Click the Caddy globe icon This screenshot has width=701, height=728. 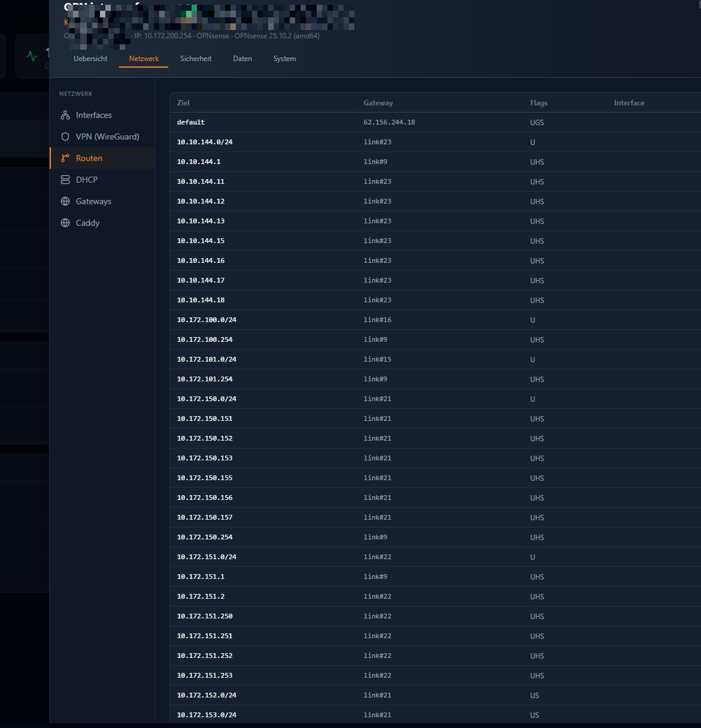65,223
